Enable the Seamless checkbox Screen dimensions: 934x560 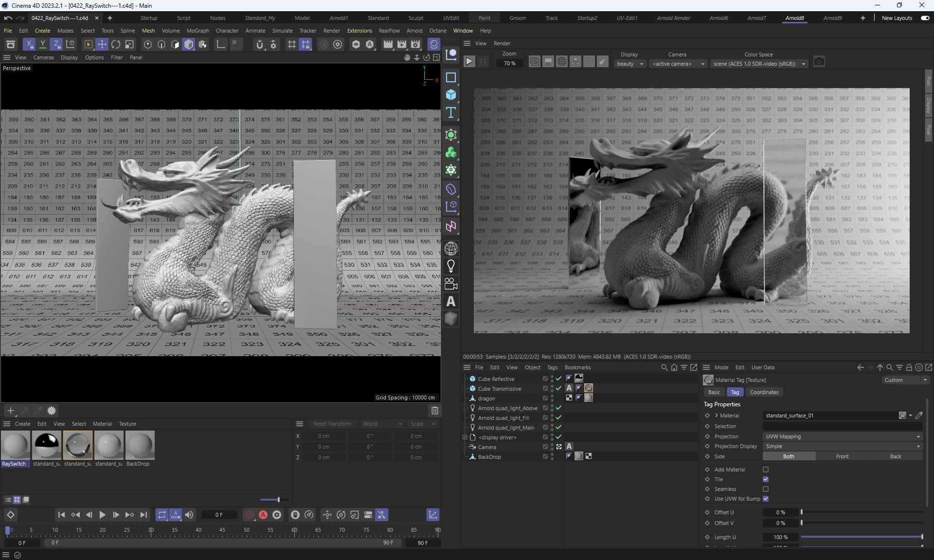coord(766,489)
